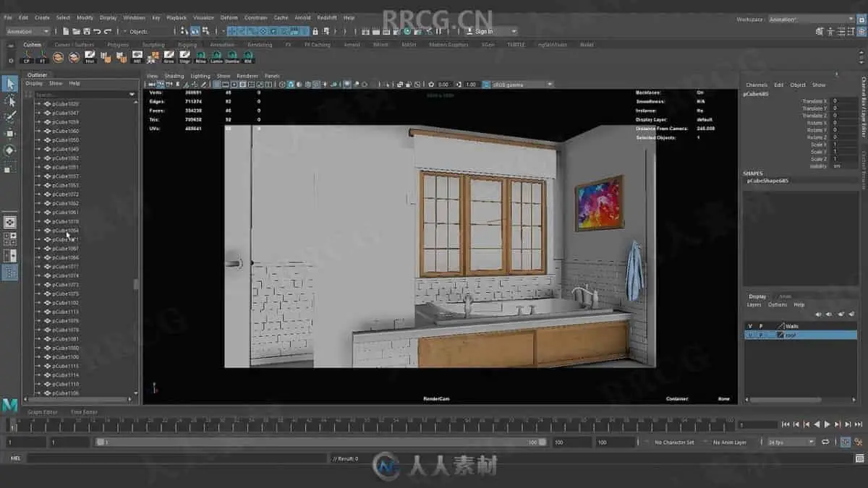Switch to the Rendering shelf tab
Image resolution: width=868 pixels, height=488 pixels.
point(260,45)
